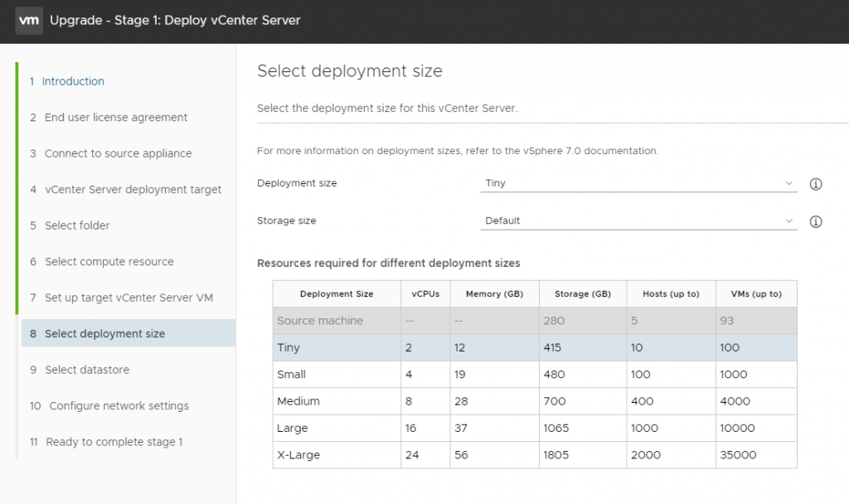Image resolution: width=849 pixels, height=504 pixels.
Task: Click memory value 37 in Large row
Action: (x=461, y=429)
